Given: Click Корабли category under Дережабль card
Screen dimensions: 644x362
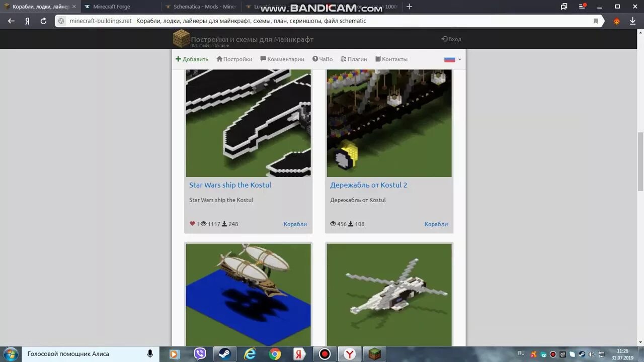Looking at the screenshot, I should coord(436,224).
